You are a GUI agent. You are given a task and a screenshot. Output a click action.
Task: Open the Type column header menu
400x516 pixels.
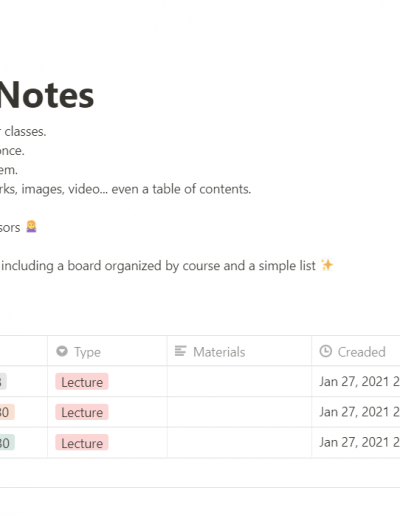pyautogui.click(x=107, y=351)
